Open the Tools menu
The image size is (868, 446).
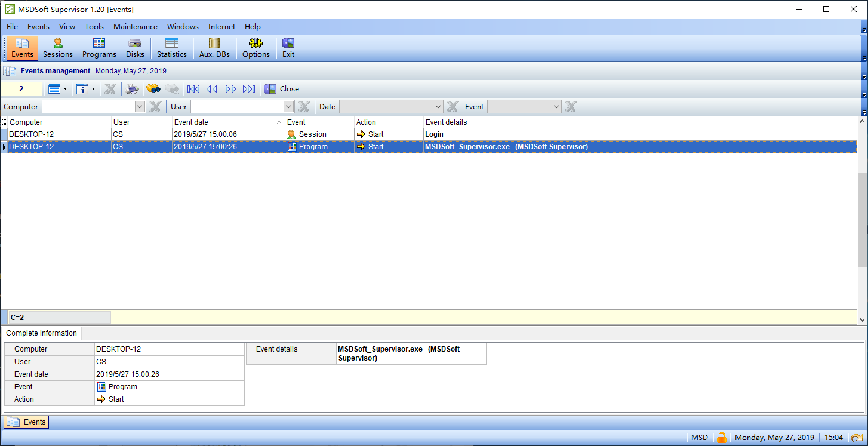pyautogui.click(x=94, y=27)
